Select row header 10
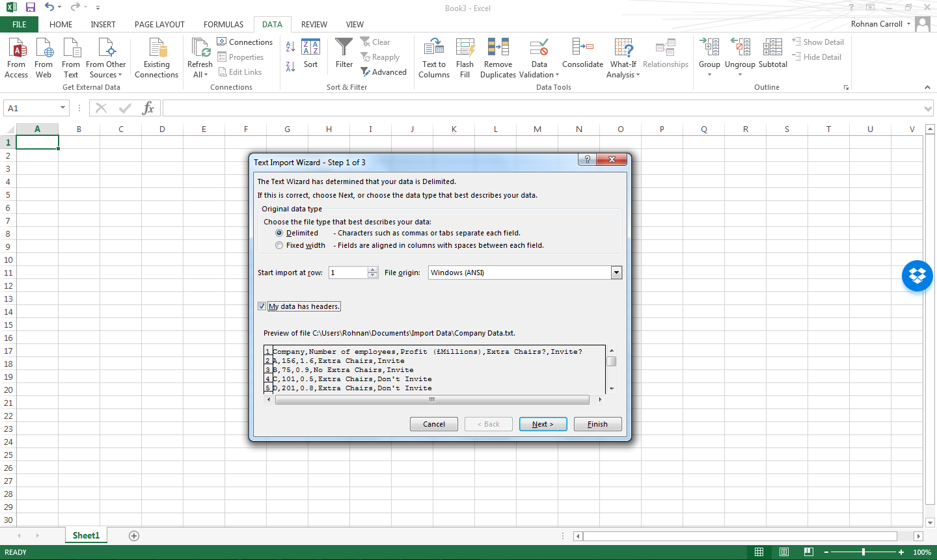 pos(8,260)
